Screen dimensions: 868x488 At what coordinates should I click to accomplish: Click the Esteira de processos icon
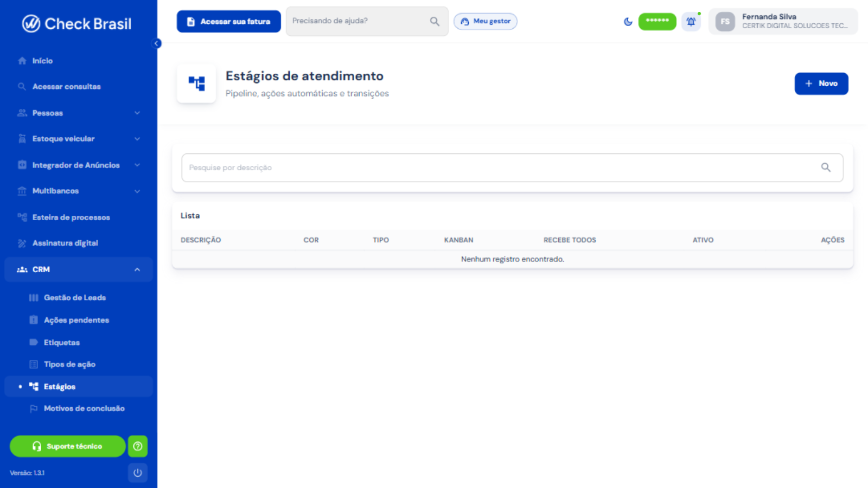(x=22, y=217)
